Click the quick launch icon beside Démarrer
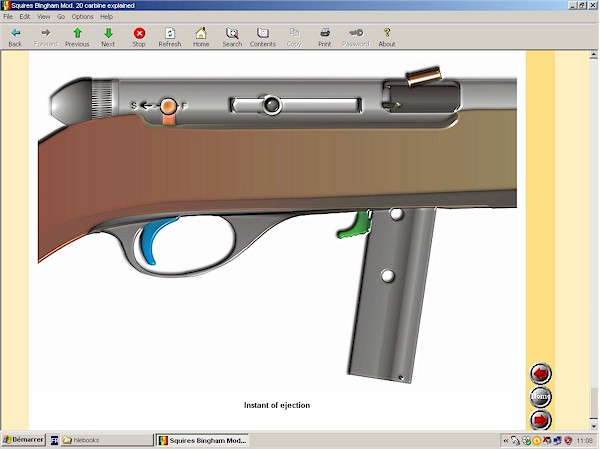600x450 pixels. coord(54,440)
